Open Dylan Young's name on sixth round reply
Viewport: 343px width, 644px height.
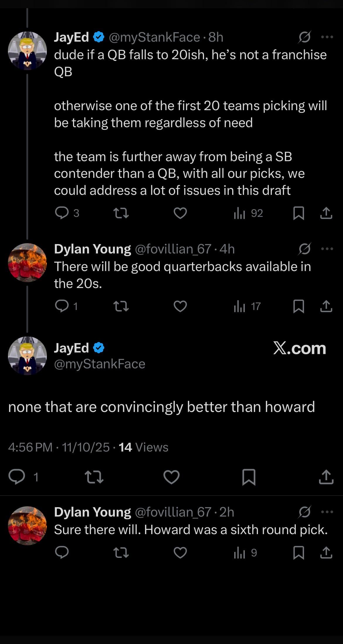pyautogui.click(x=92, y=512)
